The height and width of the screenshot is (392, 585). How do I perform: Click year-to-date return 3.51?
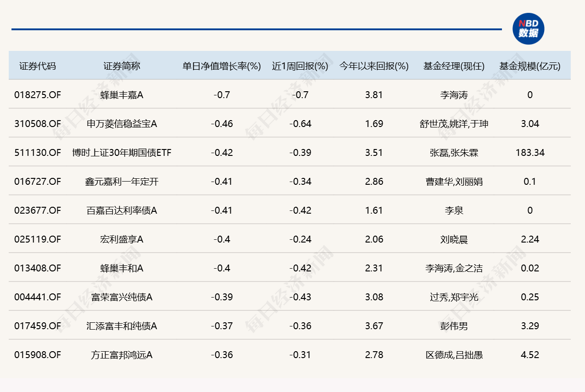(x=374, y=153)
